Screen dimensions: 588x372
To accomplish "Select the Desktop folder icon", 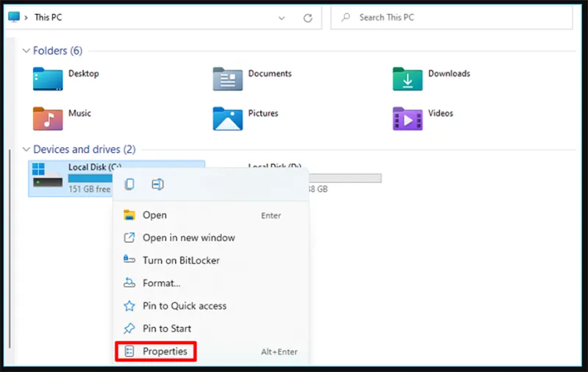I will (x=48, y=79).
